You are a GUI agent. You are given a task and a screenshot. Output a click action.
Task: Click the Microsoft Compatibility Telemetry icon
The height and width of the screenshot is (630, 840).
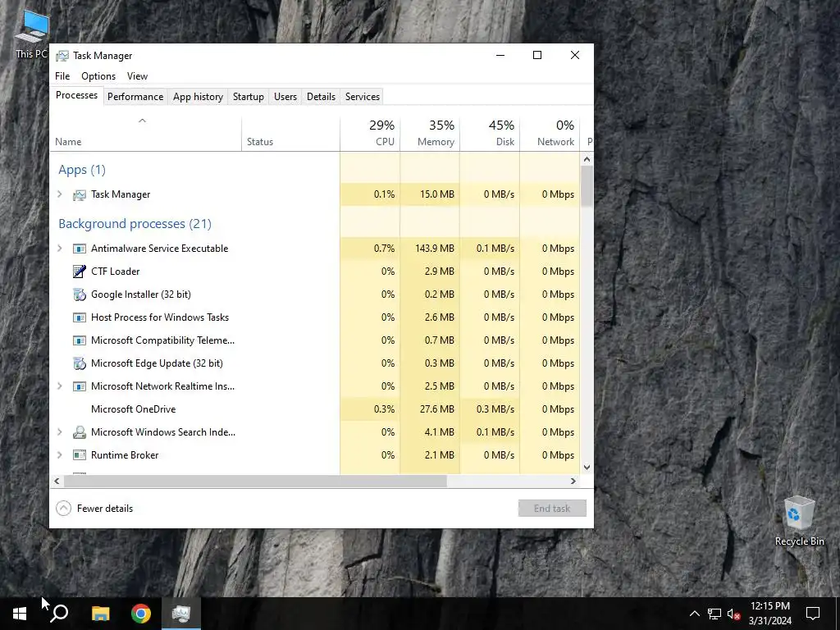(80, 340)
